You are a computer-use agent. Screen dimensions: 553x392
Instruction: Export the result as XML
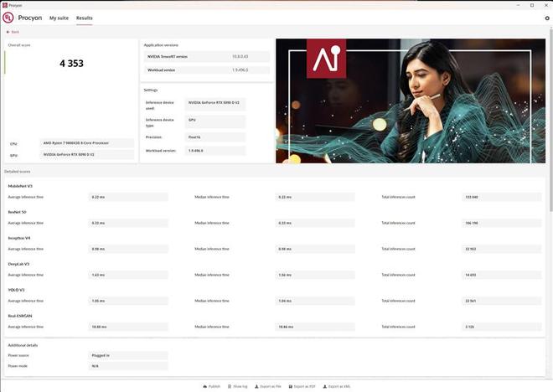pos(337,386)
